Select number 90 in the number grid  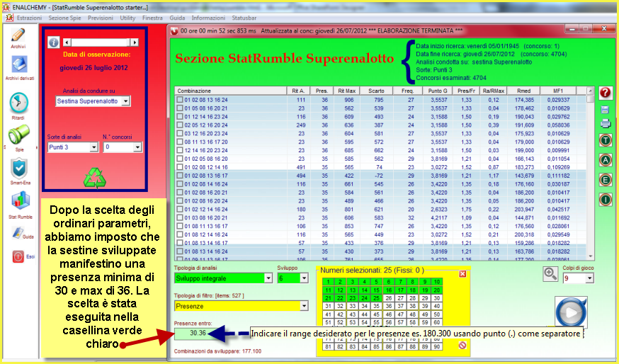[x=436, y=346]
